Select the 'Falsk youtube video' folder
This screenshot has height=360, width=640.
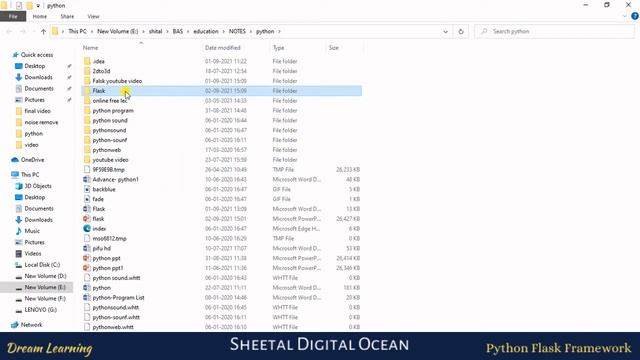tap(117, 81)
